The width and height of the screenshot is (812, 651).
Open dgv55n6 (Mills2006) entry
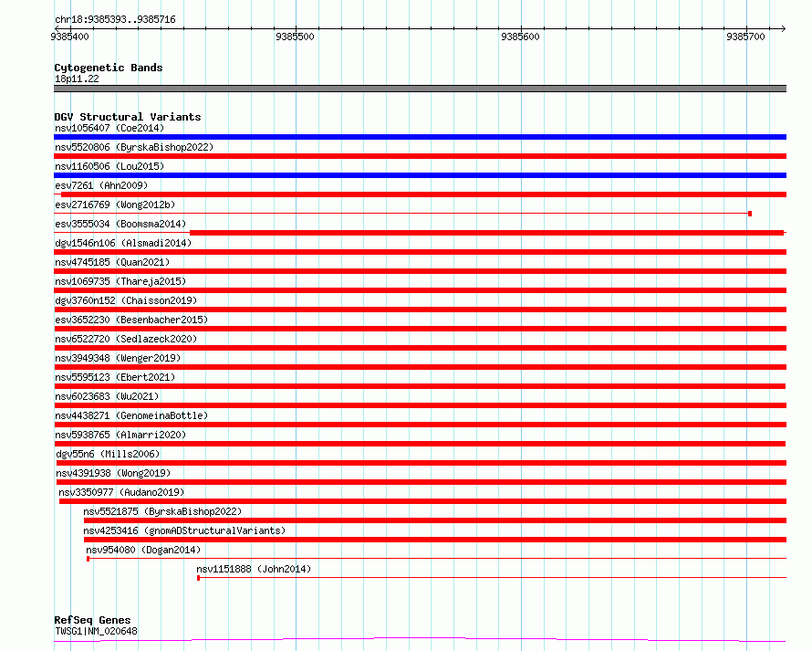[108, 454]
